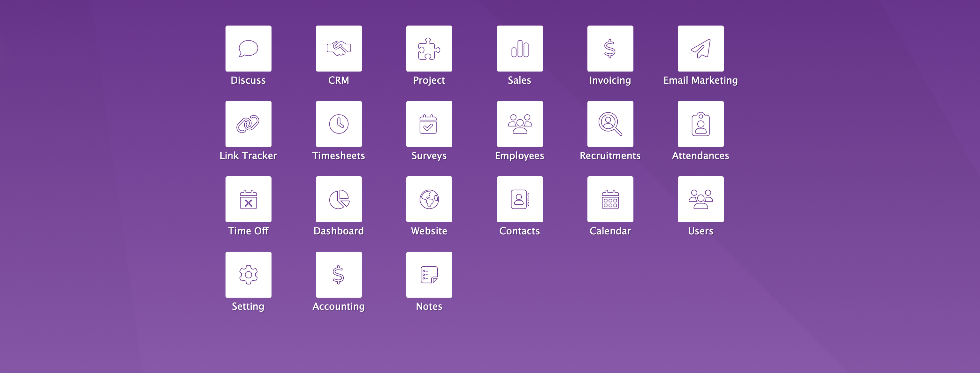
Task: Open the Sales bar chart icon
Action: click(x=520, y=48)
